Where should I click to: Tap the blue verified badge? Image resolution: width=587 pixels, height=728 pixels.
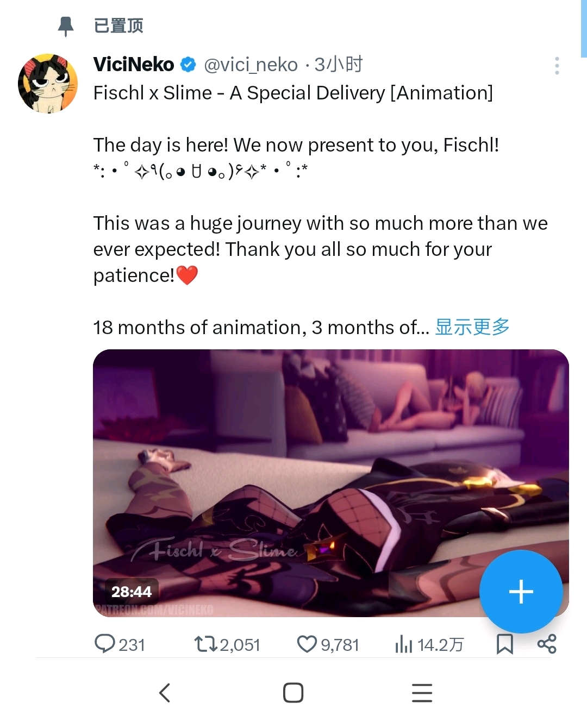click(x=188, y=65)
